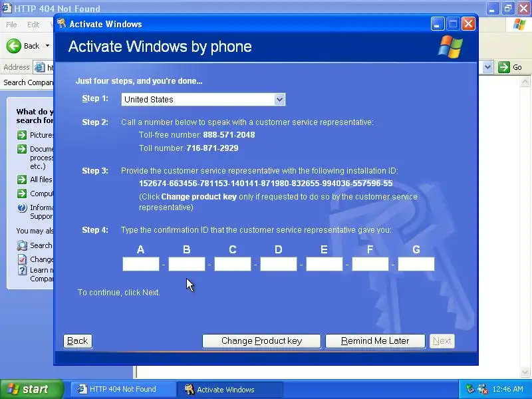532x399 pixels.
Task: Click the Computers search arrow icon
Action: point(22,194)
